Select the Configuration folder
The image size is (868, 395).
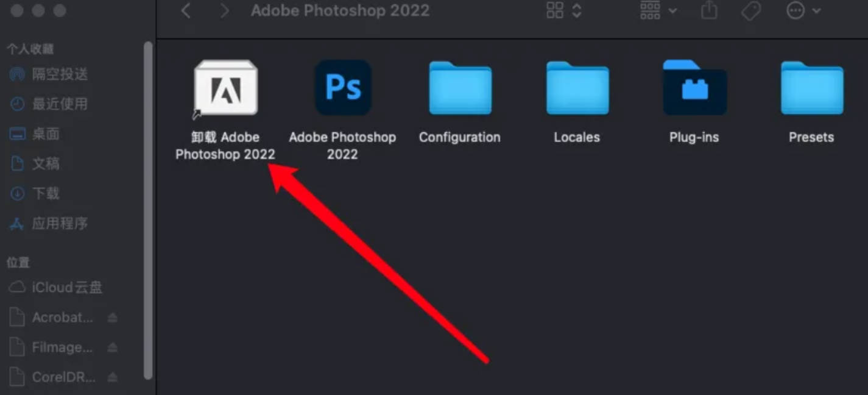460,88
